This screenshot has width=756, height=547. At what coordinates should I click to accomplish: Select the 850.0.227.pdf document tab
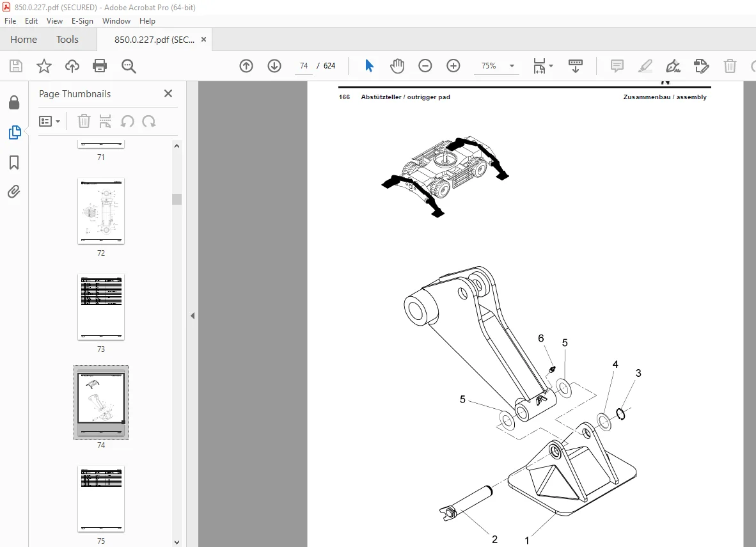click(154, 40)
